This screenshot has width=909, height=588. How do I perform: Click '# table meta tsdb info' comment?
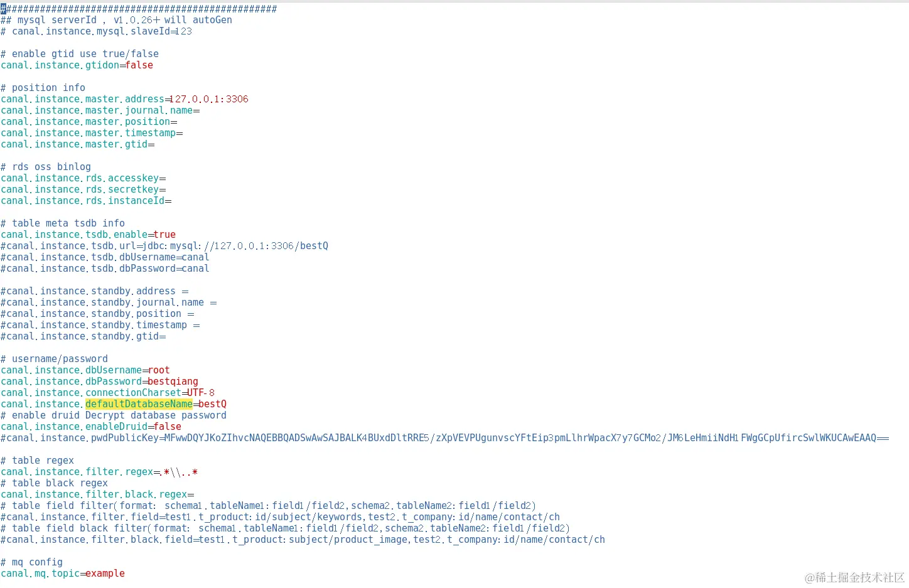[x=63, y=223]
